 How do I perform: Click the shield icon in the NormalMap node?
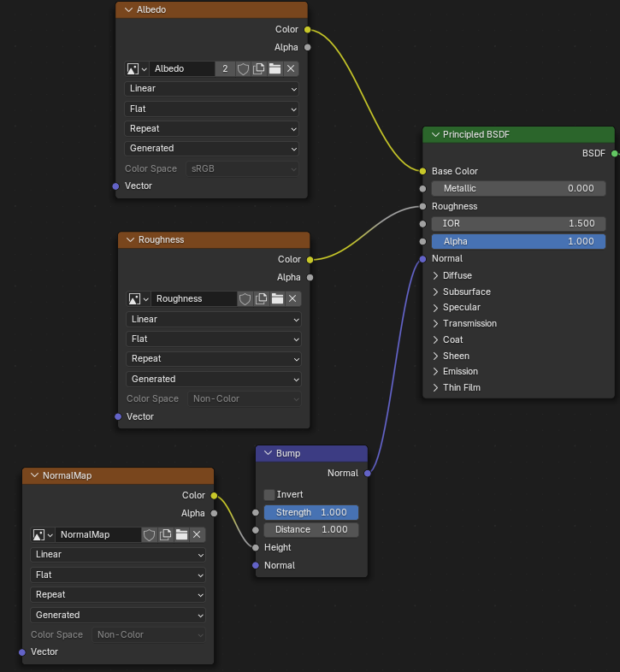[150, 534]
